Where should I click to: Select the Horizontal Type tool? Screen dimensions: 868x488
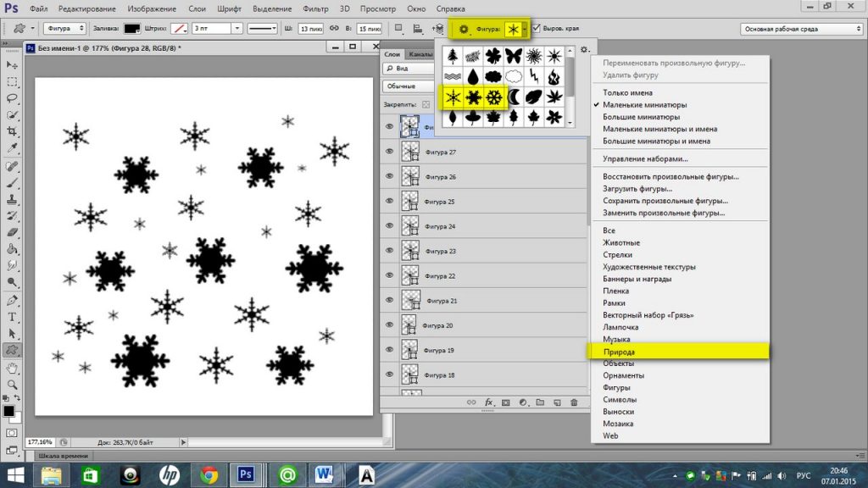pos(12,317)
